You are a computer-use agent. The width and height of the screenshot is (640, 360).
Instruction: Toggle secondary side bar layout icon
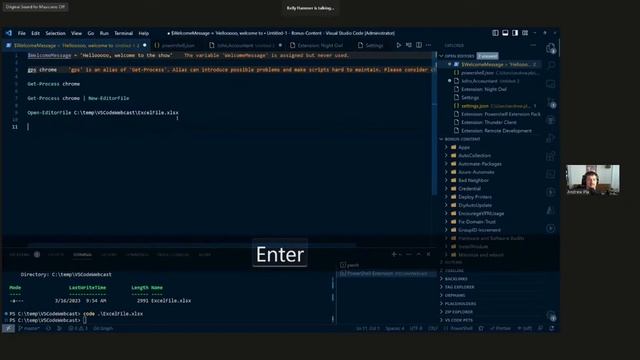(515, 33)
